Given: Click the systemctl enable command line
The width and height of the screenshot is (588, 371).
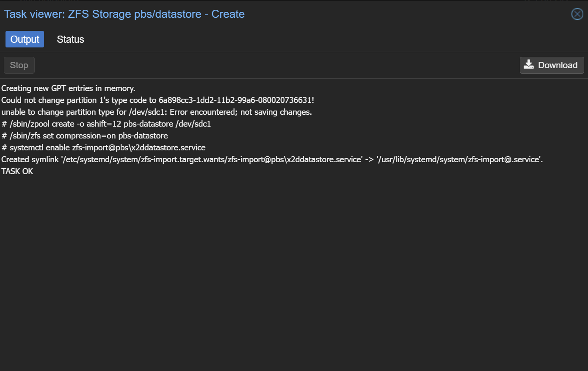Looking at the screenshot, I should click(103, 148).
